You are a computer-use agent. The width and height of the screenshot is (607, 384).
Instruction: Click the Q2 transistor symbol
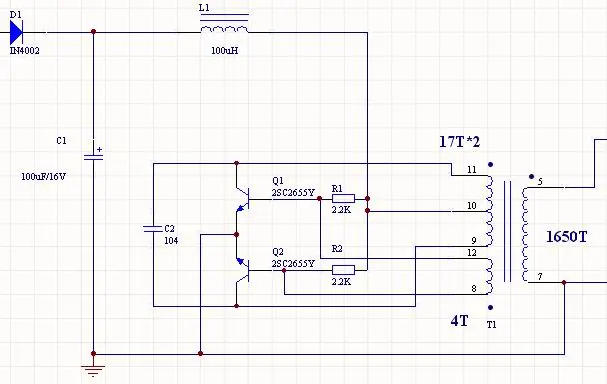[x=242, y=270]
